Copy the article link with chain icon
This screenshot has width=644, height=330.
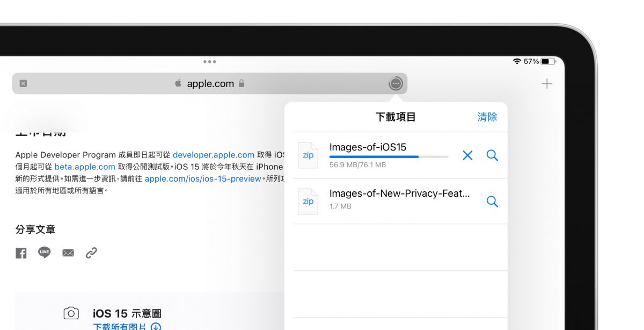[91, 253]
